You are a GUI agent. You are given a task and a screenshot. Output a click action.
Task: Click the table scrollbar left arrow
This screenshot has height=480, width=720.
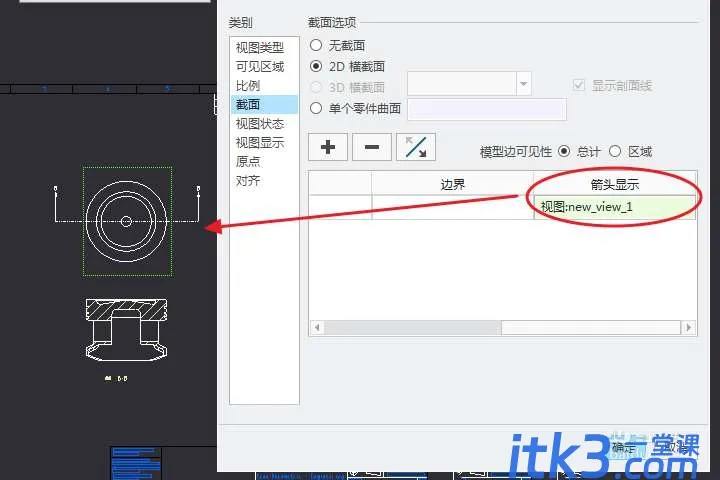[317, 328]
